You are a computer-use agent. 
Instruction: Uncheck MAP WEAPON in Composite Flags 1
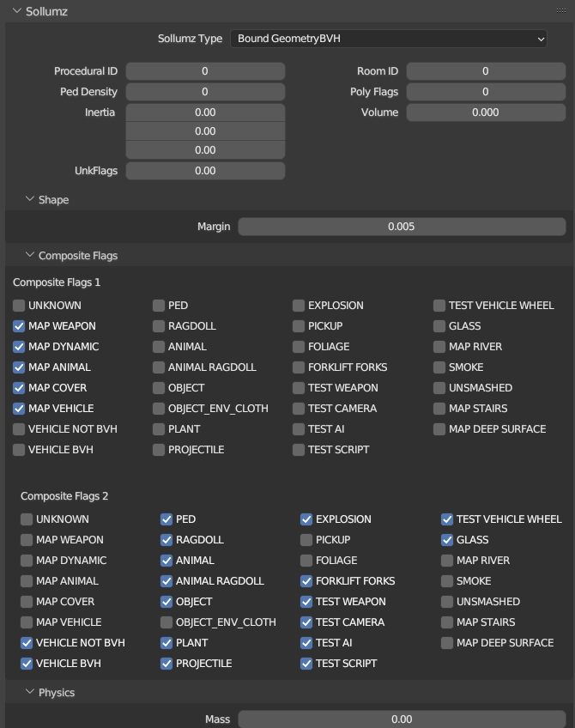[19, 326]
